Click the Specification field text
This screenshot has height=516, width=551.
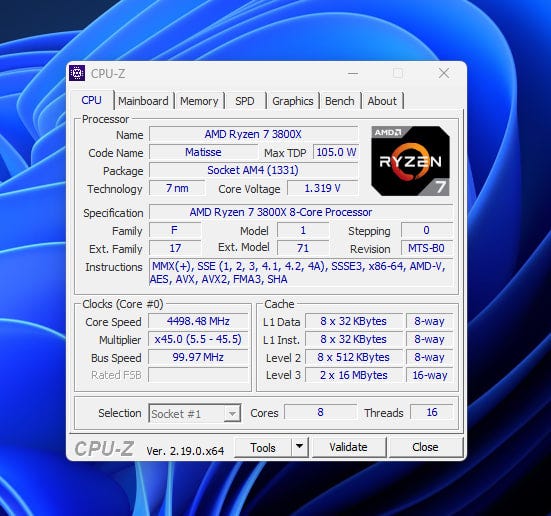click(x=301, y=212)
